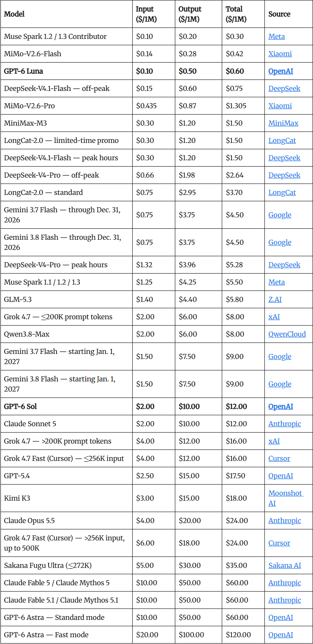Viewport: 313px width, 644px height.
Task: Open Cursor link for Grok 4.7 Fast ≤256K
Action: coord(279,458)
